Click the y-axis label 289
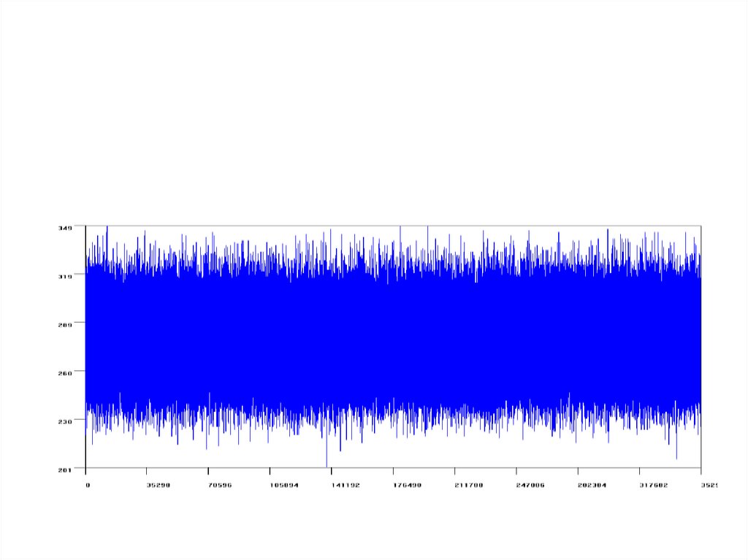The height and width of the screenshot is (560, 748). coord(65,325)
